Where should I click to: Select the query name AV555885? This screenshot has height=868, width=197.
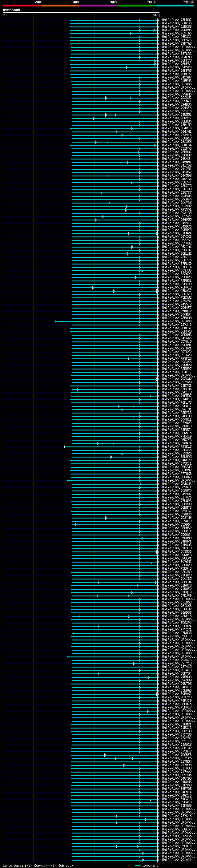[11, 10]
